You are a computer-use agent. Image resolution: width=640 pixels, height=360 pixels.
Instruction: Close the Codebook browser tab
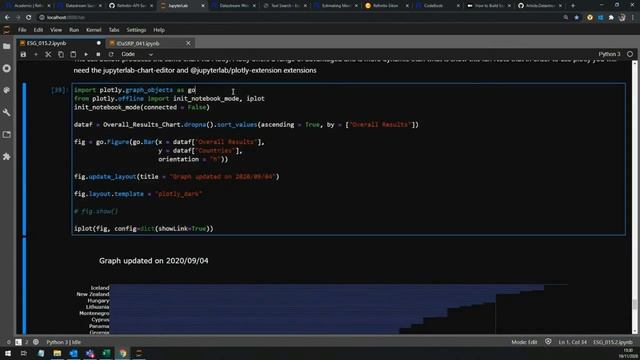[x=458, y=6]
